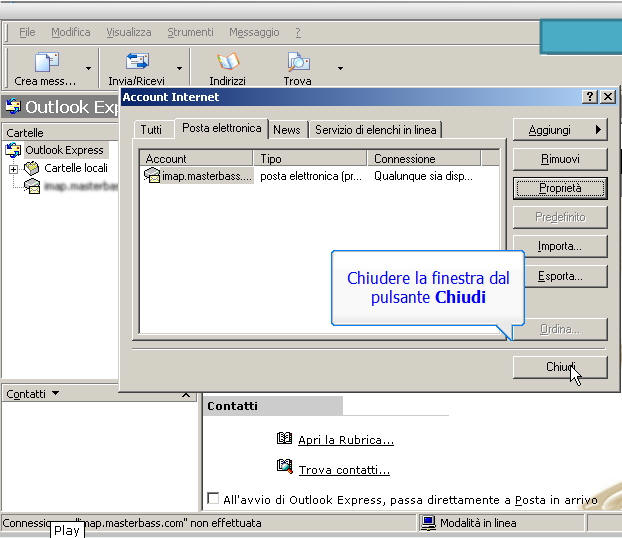Switch to the Posta elettronica tab
The image size is (622, 538).
[x=221, y=128]
